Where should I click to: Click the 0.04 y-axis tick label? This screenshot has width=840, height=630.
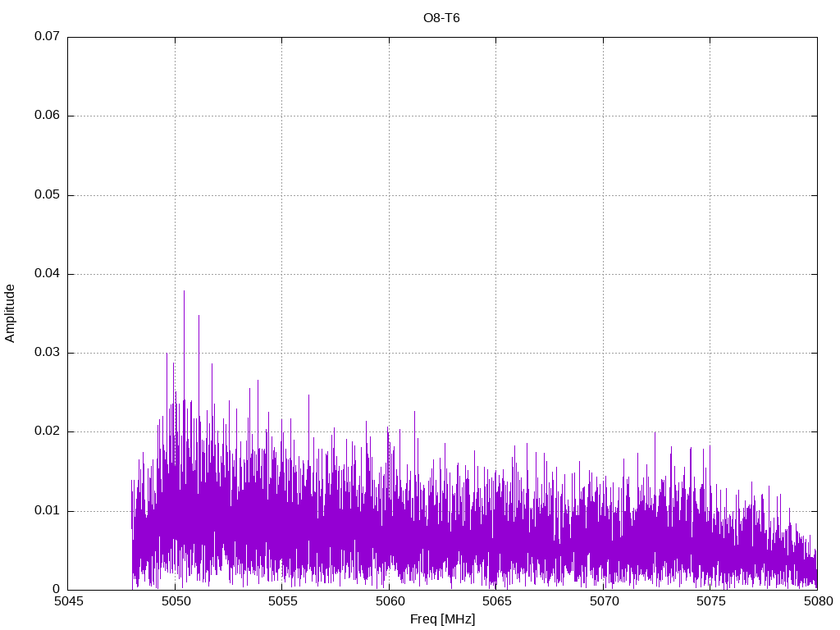coord(47,274)
